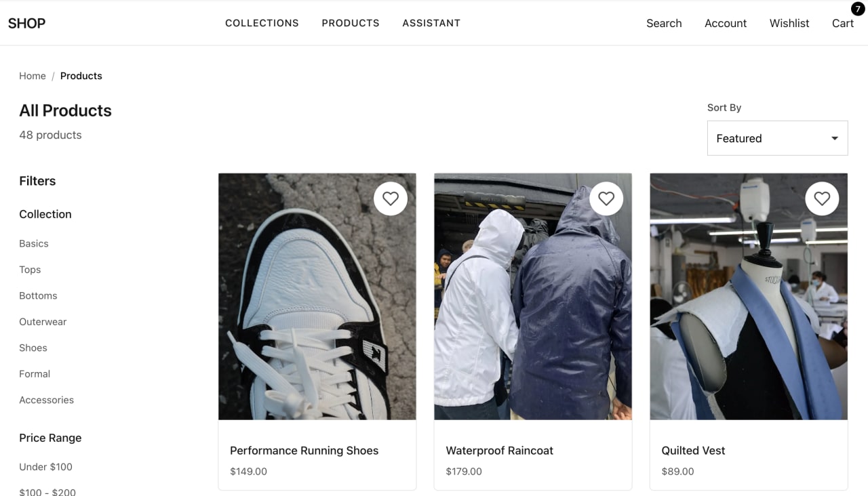Image resolution: width=868 pixels, height=496 pixels.
Task: Click the heart icon on Waterproof Raincoat
Action: click(x=606, y=199)
